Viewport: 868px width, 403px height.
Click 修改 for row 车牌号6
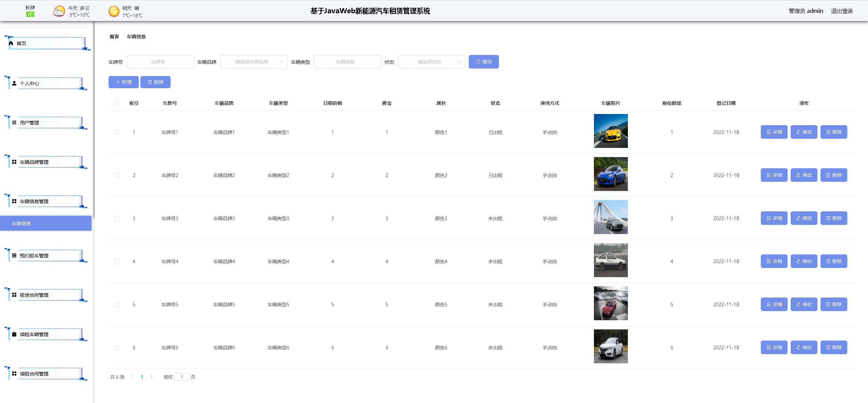804,347
